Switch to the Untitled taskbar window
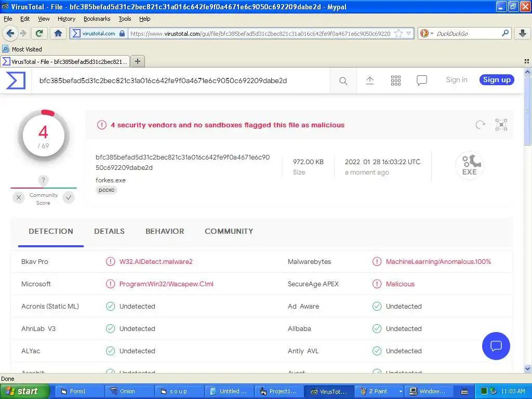532x399 pixels. pos(229,391)
